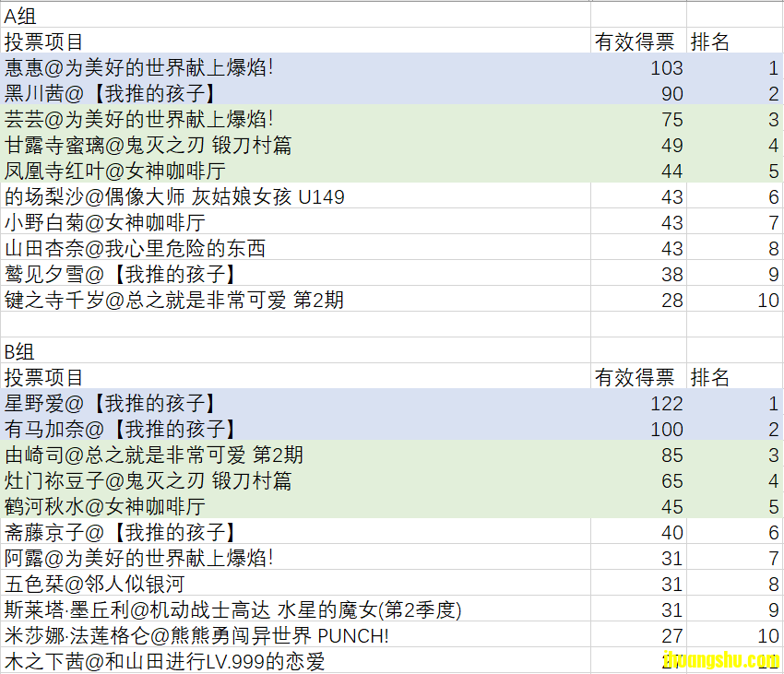Select the 木之下茜 LV.999 cell
Screen dimensions: 784x674
click(295, 660)
